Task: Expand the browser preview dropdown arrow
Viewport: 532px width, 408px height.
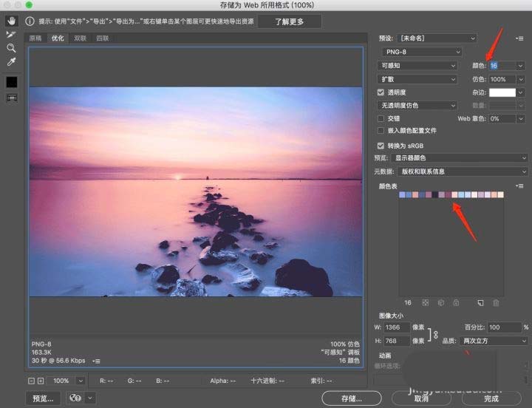Action: pyautogui.click(x=90, y=398)
